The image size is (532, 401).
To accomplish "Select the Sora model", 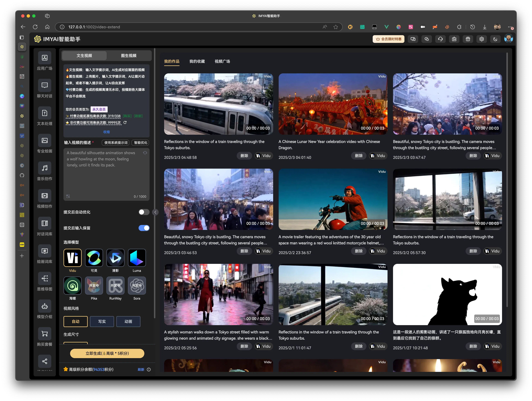I will [x=137, y=286].
